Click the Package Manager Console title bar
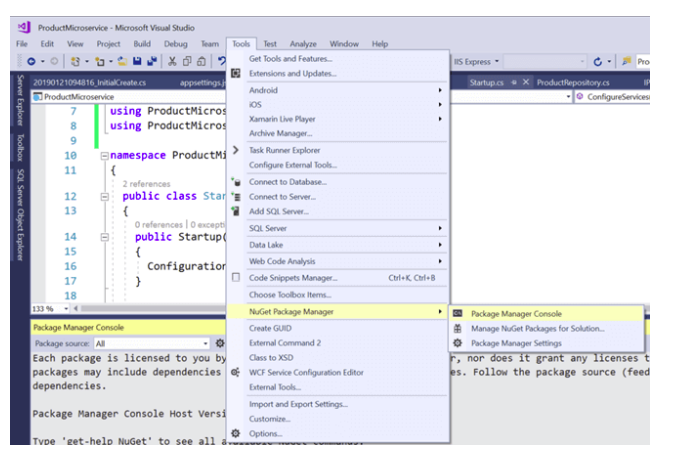 pos(128,327)
